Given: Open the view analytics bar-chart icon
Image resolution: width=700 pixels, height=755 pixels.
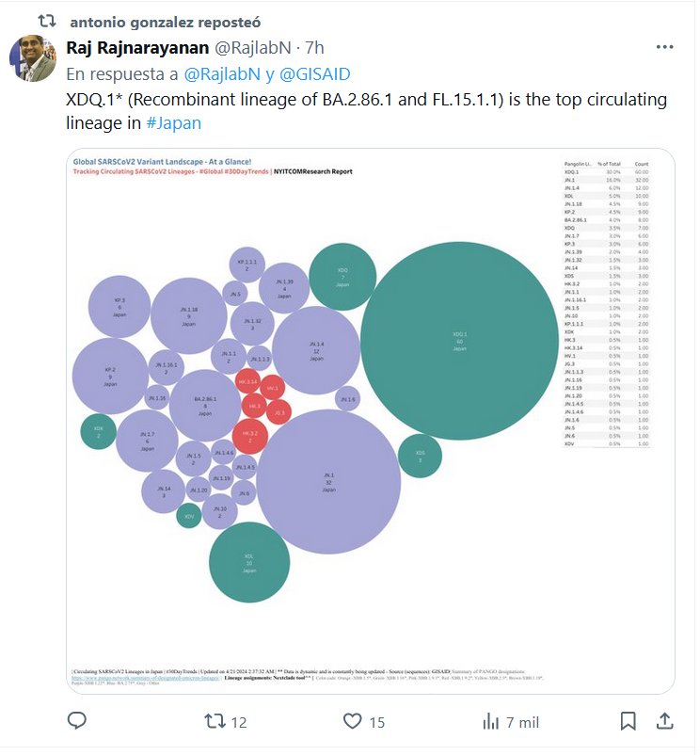Looking at the screenshot, I should point(490,721).
